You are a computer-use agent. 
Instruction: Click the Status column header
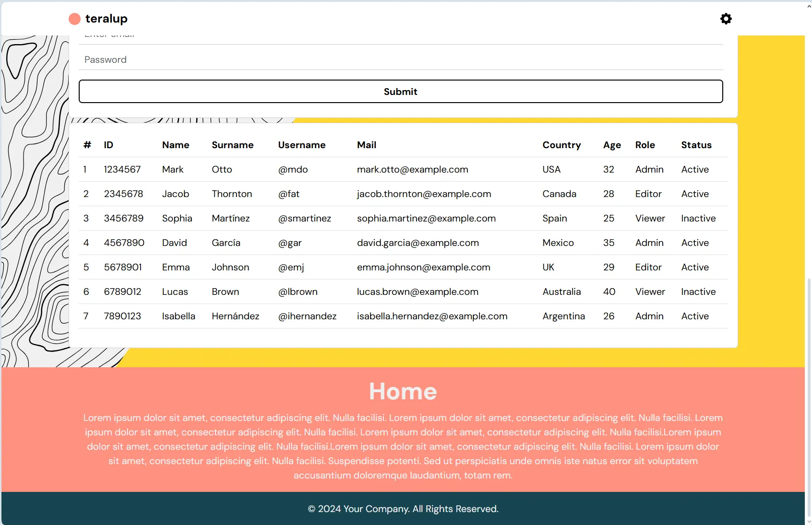pyautogui.click(x=696, y=145)
